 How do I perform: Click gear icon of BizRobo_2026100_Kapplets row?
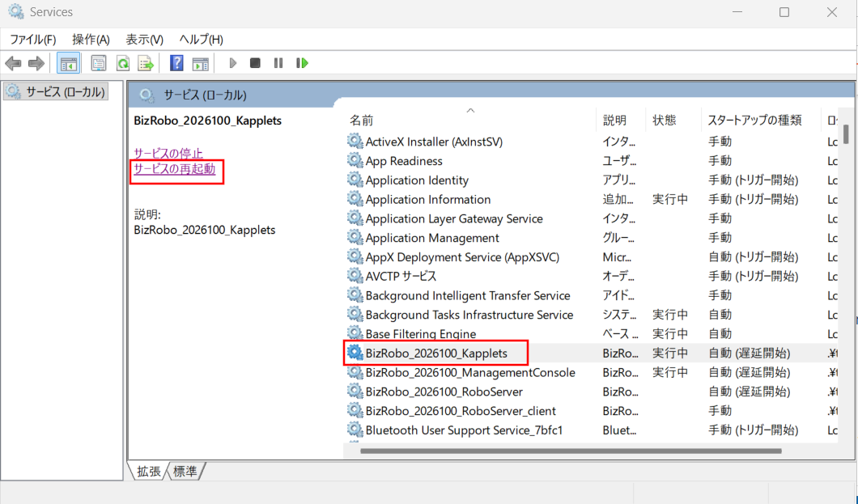tap(355, 353)
